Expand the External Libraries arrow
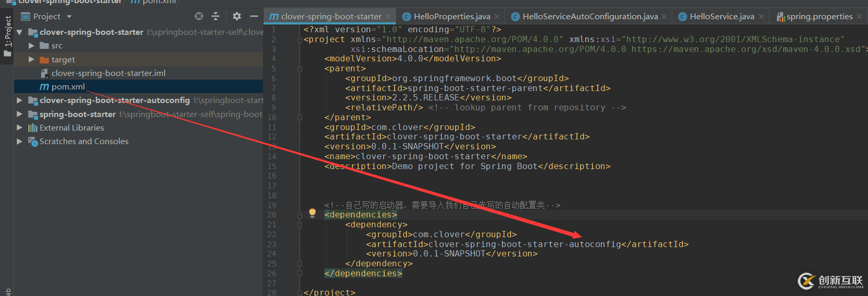This screenshot has height=296, width=868. (19, 127)
